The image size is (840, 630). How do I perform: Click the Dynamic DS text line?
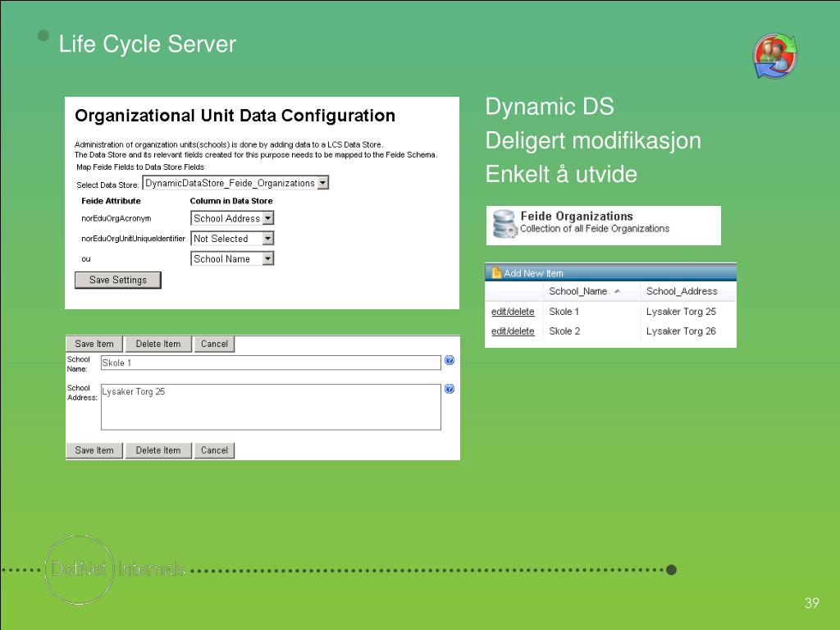click(550, 106)
